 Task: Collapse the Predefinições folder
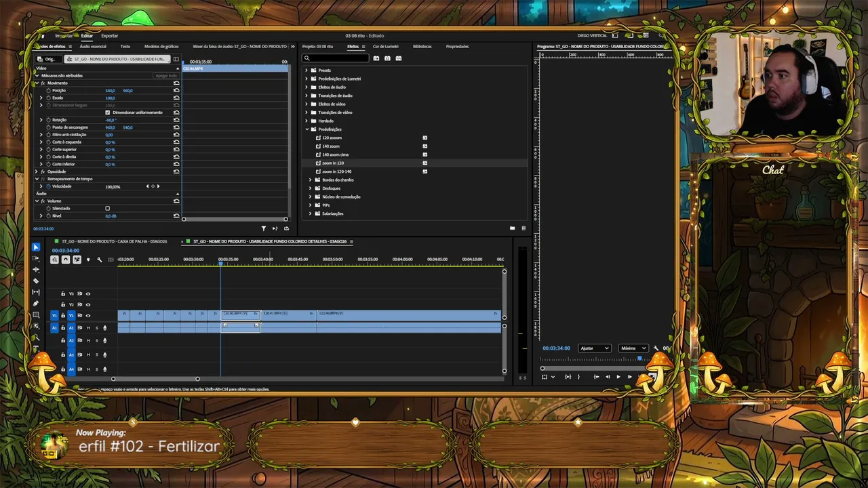pos(307,129)
